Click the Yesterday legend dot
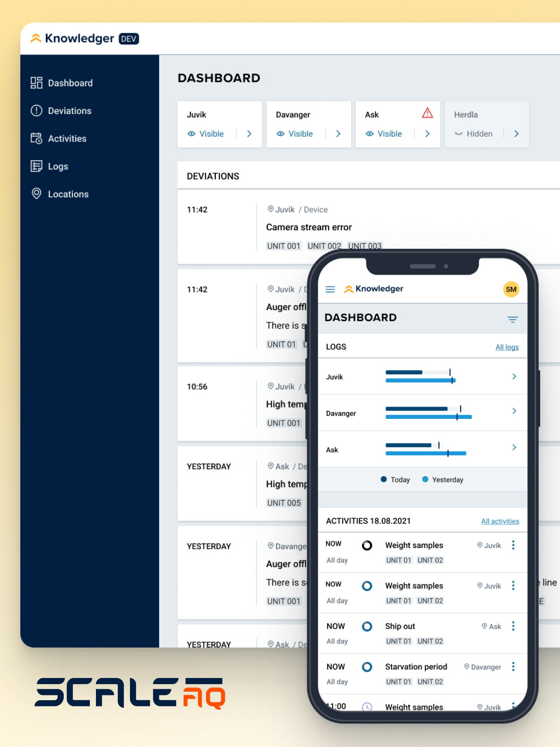The image size is (560, 747). tap(425, 479)
